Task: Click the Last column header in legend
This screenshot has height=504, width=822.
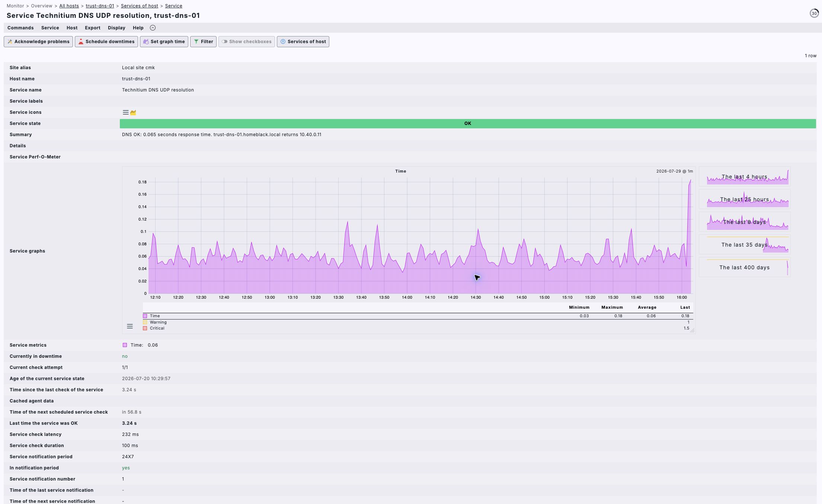Action: [x=685, y=307]
